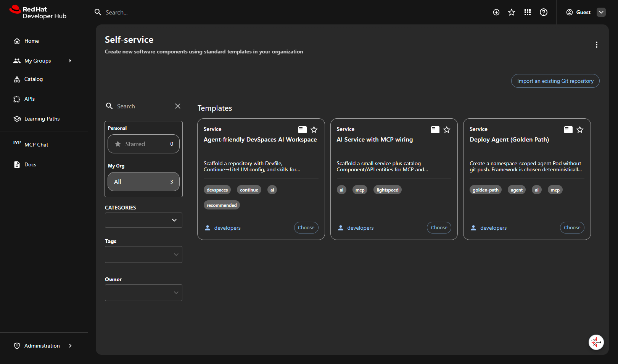Click the Deploy Agent (Golden Path) title
The image size is (618, 364).
click(x=509, y=140)
